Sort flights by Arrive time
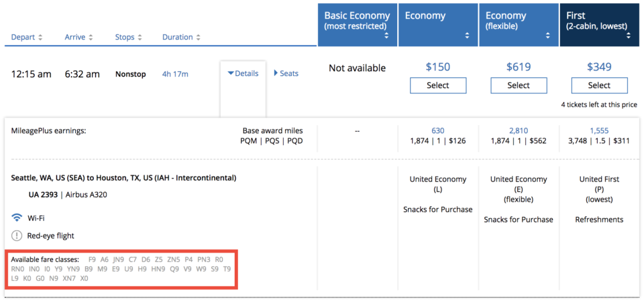The image size is (644, 301). (x=79, y=38)
